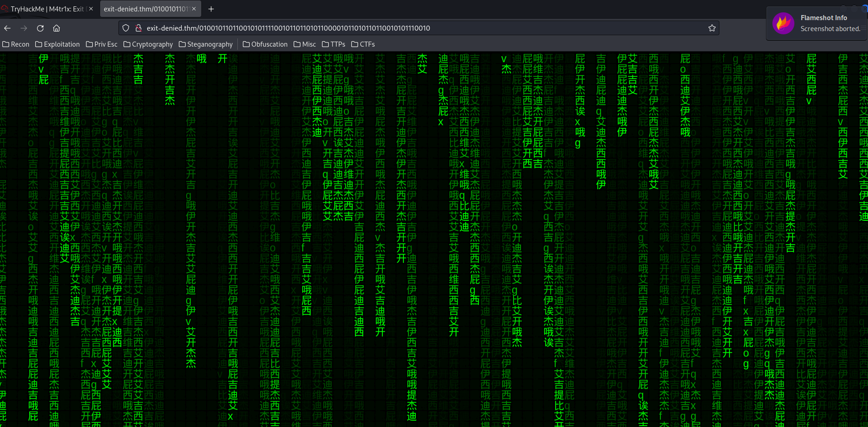The image size is (868, 427).
Task: Switch to the TryHackMe M4tr1x tab
Action: pos(48,9)
